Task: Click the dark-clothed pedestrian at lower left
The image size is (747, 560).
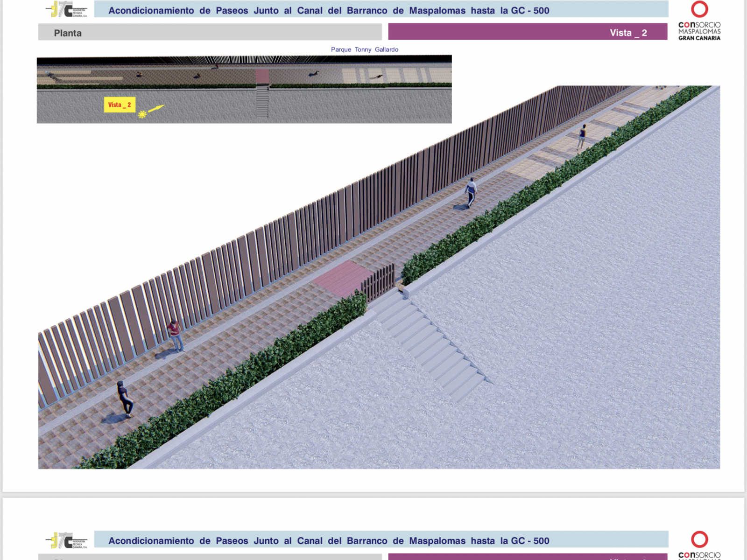Action: tap(125, 399)
